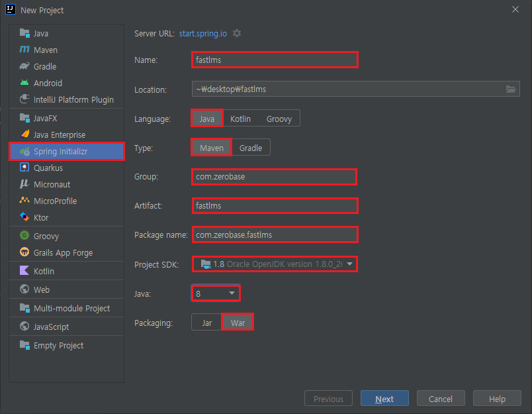532x414 pixels.
Task: Select Maven in the project type list
Action: coord(66,50)
